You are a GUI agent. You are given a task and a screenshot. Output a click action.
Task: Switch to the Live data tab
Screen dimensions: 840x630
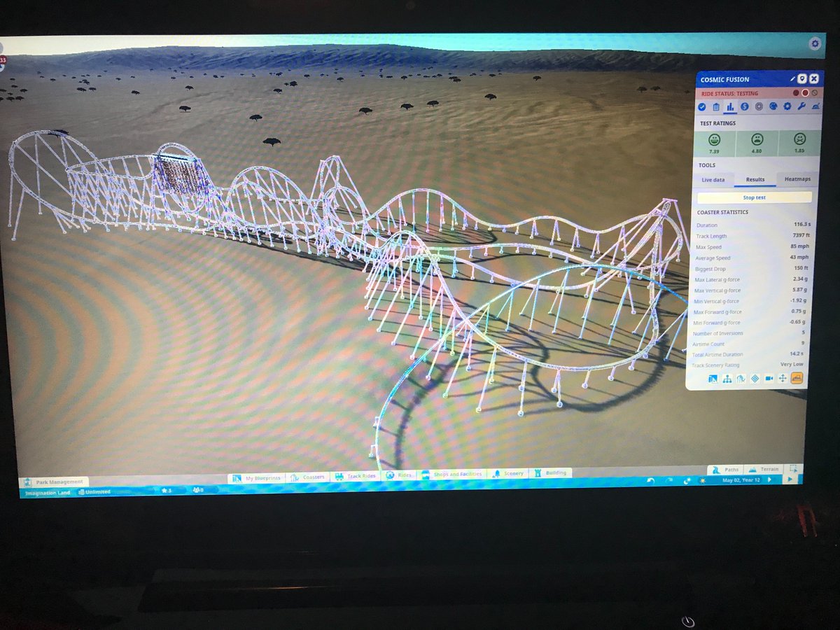[713, 179]
